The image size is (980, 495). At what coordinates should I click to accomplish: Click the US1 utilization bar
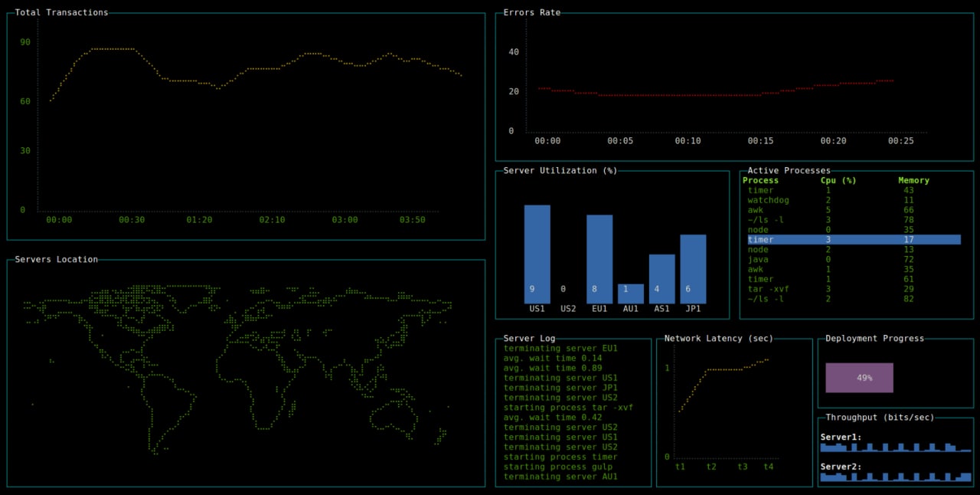coord(537,254)
